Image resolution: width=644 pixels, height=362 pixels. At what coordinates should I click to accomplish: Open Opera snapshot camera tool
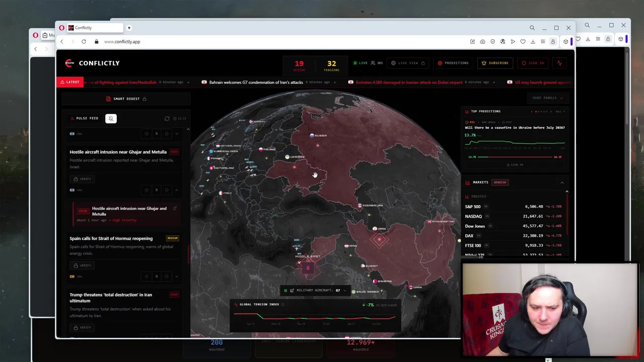482,42
